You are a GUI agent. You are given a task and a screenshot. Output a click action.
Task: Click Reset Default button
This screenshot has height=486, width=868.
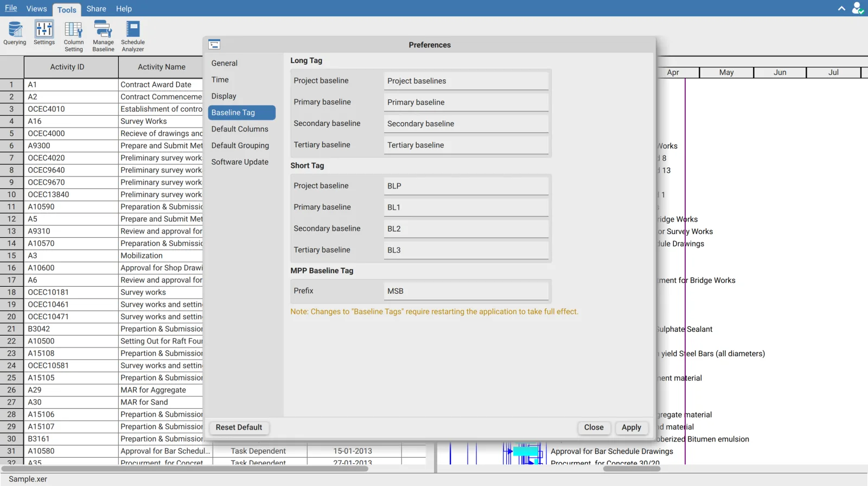[239, 427]
